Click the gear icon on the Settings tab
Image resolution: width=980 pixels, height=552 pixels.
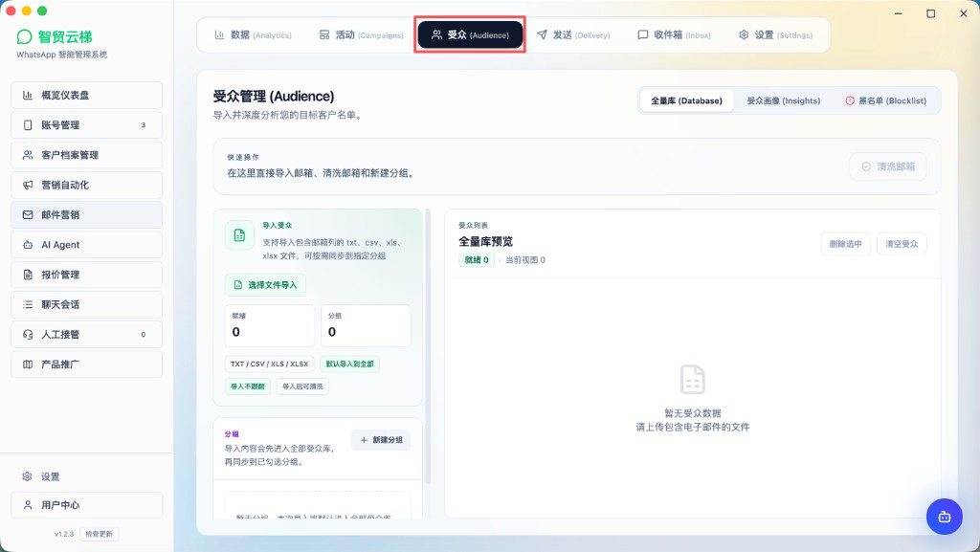tap(744, 35)
